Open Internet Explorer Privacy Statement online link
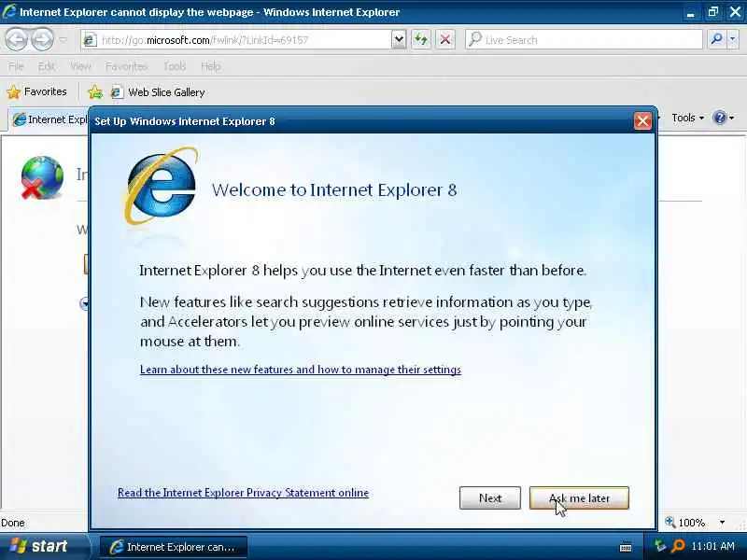747x560 pixels. click(243, 493)
